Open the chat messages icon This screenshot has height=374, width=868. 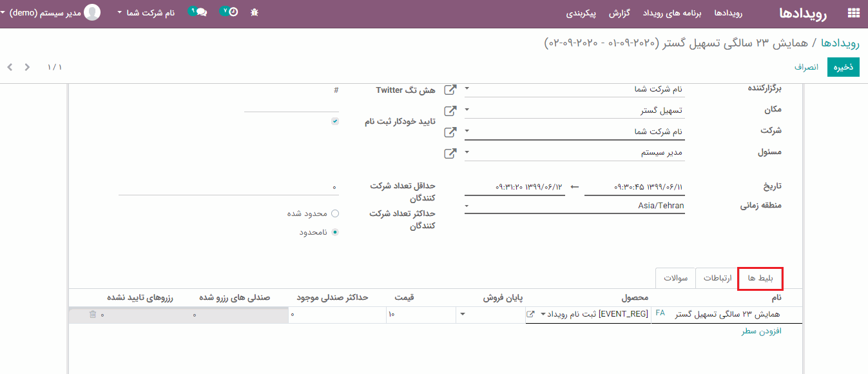(198, 12)
